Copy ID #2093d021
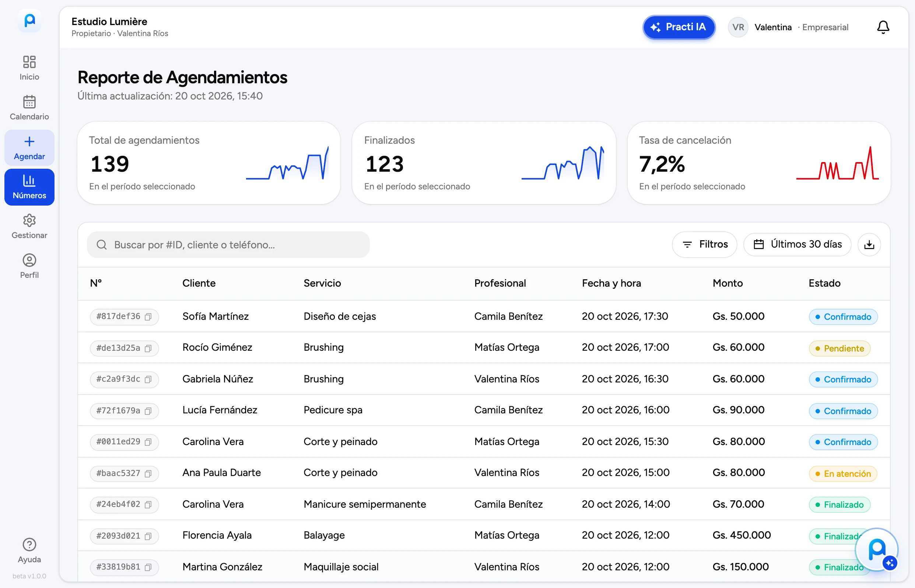The height and width of the screenshot is (588, 915). pyautogui.click(x=148, y=536)
